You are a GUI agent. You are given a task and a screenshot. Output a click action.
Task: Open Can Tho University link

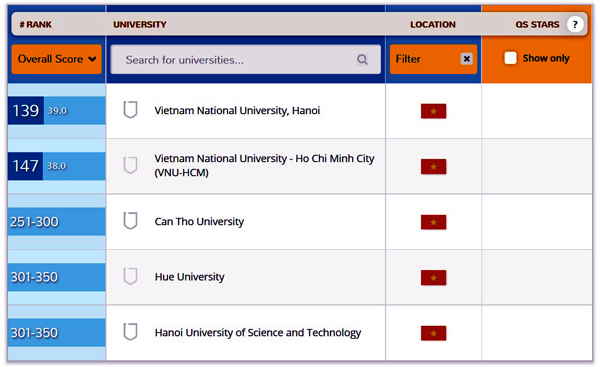[199, 222]
